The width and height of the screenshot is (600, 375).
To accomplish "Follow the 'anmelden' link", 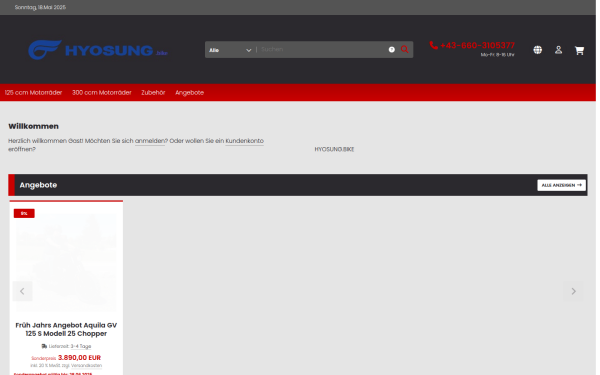I will (x=150, y=141).
